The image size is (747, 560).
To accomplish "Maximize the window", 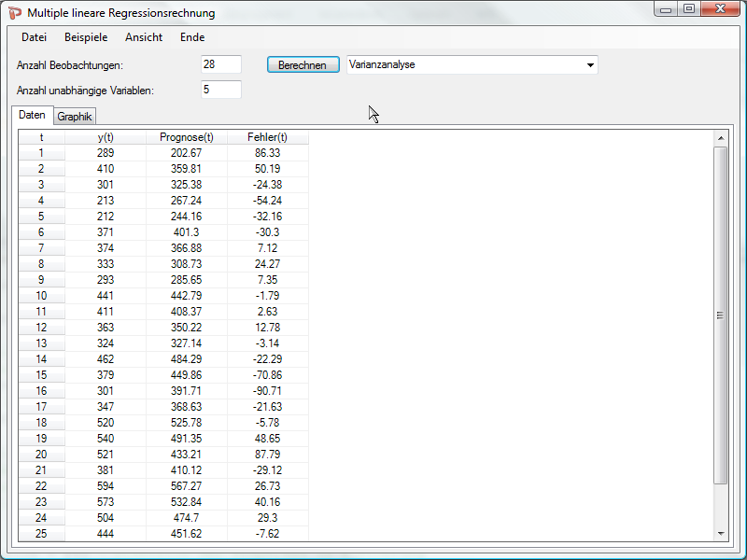I will pos(689,9).
